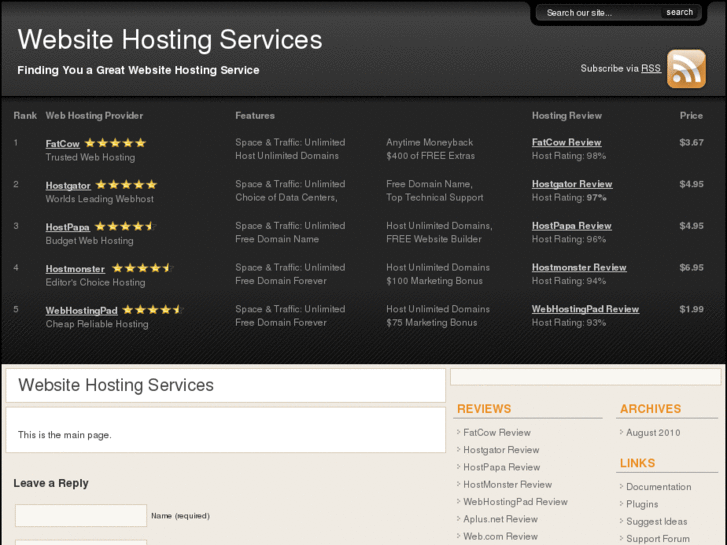The height and width of the screenshot is (545, 727).
Task: Select Aplus.net Review in sidebar
Action: tap(501, 519)
